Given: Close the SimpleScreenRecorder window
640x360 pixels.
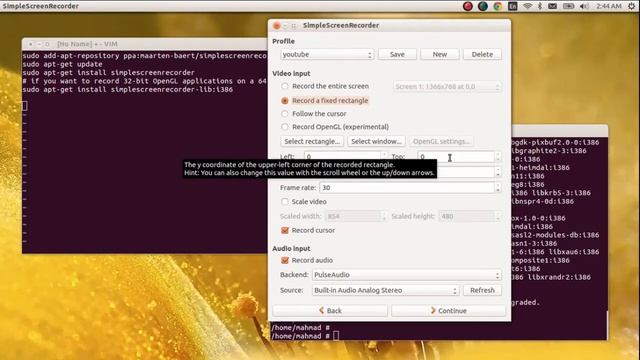Looking at the screenshot, I should point(277,25).
